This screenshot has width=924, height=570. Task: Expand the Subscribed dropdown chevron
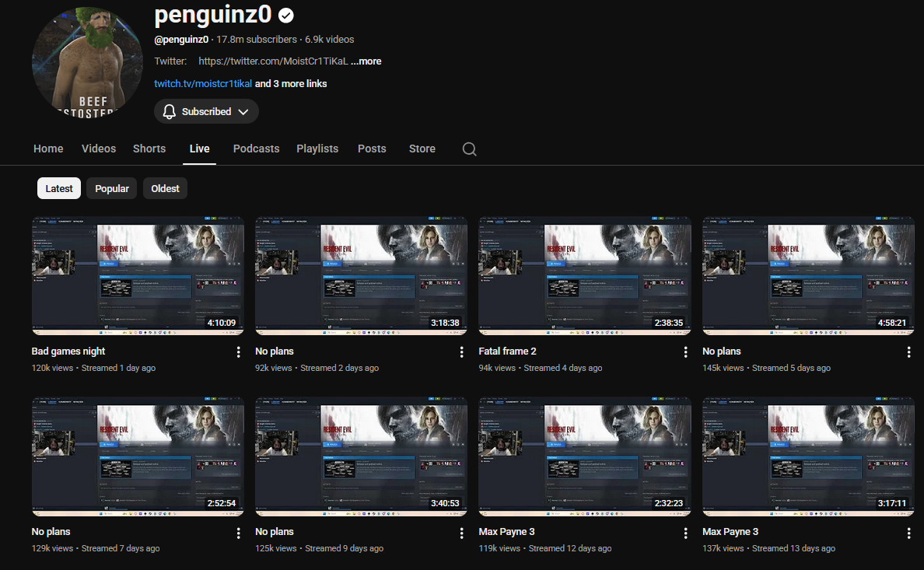pyautogui.click(x=243, y=112)
